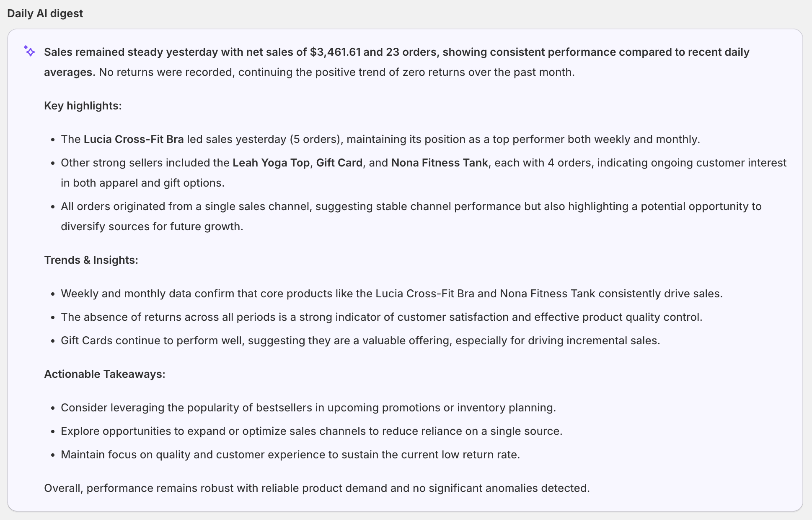Click the "Gift Cards continue to perform well" bullet
The width and height of the screenshot is (812, 520).
(360, 341)
